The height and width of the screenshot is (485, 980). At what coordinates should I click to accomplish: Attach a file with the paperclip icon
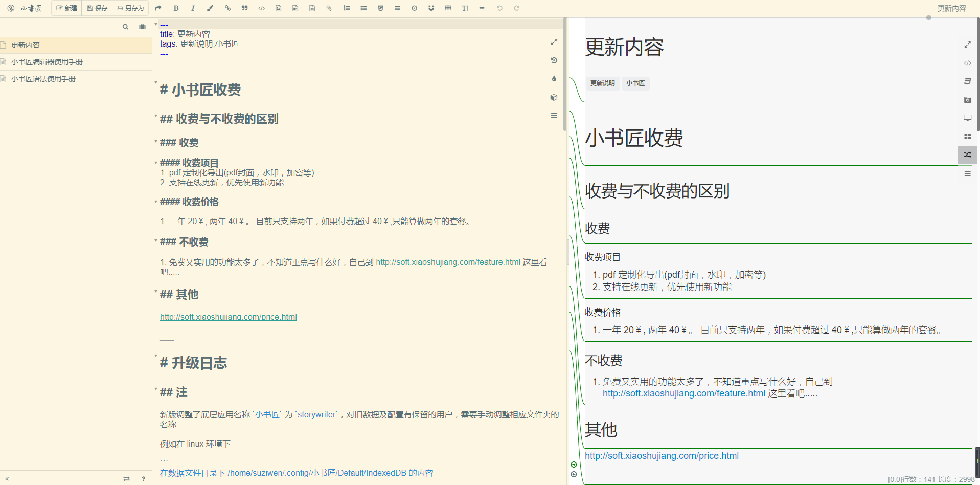329,8
